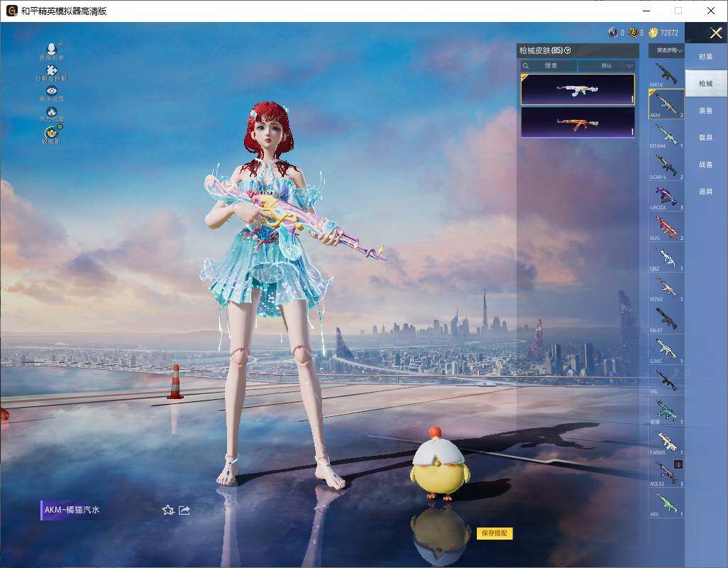Image resolution: width=728 pixels, height=568 pixels.
Task: Open the 更换形象 character icon
Action: pos(52,50)
